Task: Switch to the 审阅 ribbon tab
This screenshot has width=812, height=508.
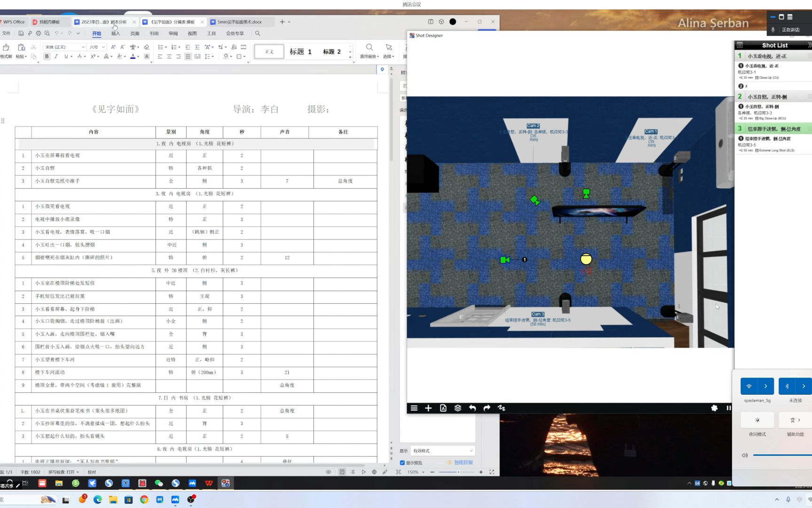Action: point(173,33)
